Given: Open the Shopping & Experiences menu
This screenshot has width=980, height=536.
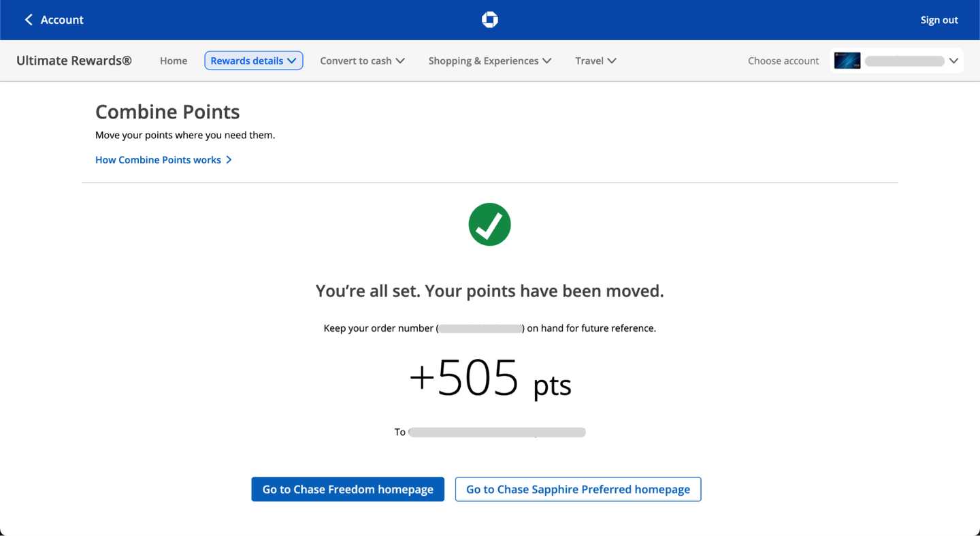Looking at the screenshot, I should (483, 61).
